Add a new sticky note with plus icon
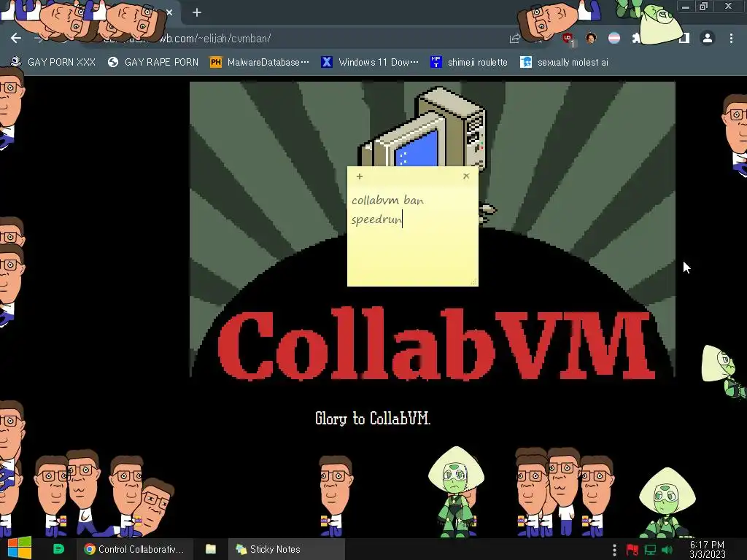This screenshot has width=747, height=560. pos(360,176)
